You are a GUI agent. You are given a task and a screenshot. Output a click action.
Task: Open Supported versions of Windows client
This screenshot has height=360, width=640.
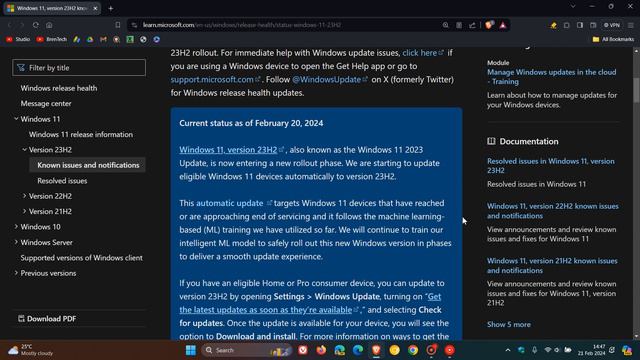[x=82, y=258]
